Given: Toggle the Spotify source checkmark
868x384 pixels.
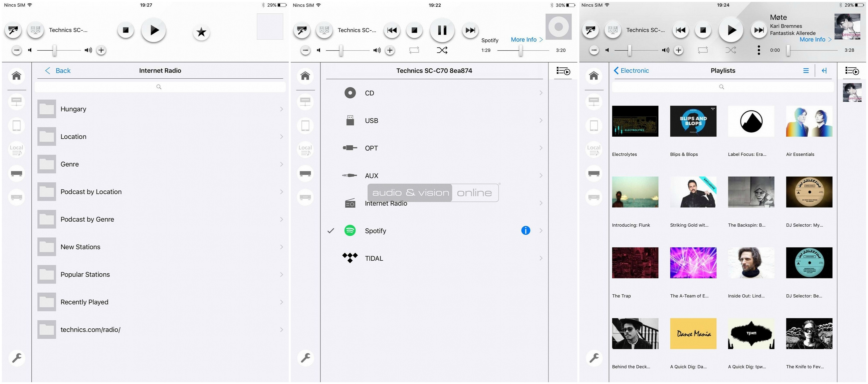Looking at the screenshot, I should pyautogui.click(x=331, y=230).
